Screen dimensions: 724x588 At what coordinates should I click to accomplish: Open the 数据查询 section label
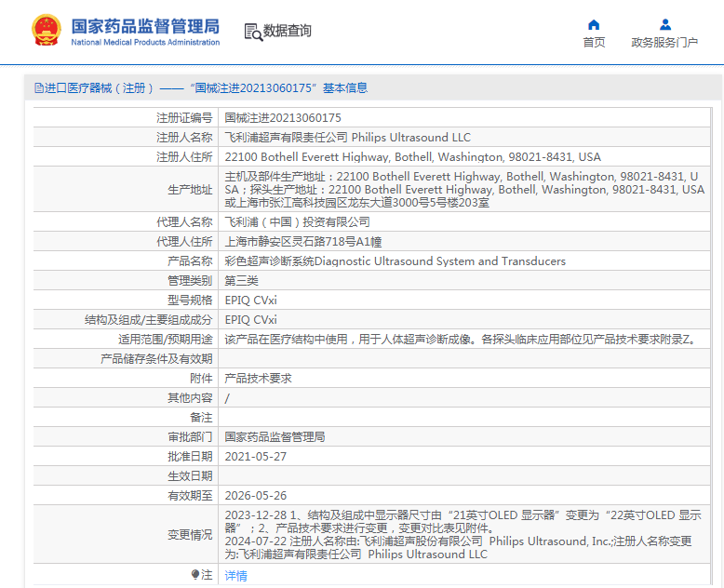(x=288, y=32)
